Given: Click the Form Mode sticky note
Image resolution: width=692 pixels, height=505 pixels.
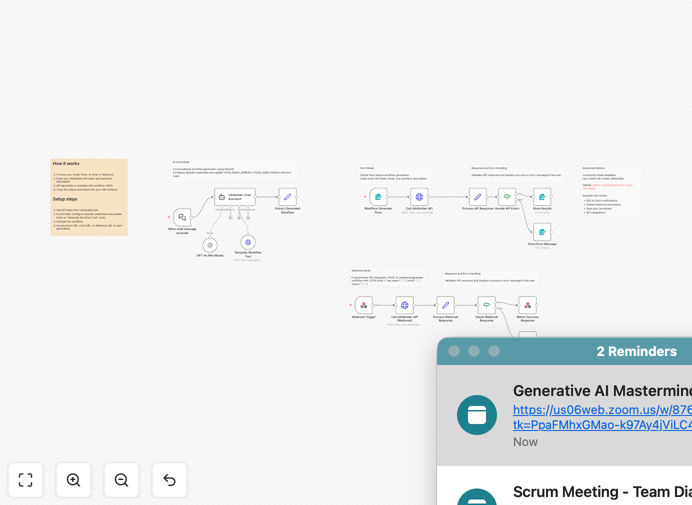Looking at the screenshot, I should 395,173.
